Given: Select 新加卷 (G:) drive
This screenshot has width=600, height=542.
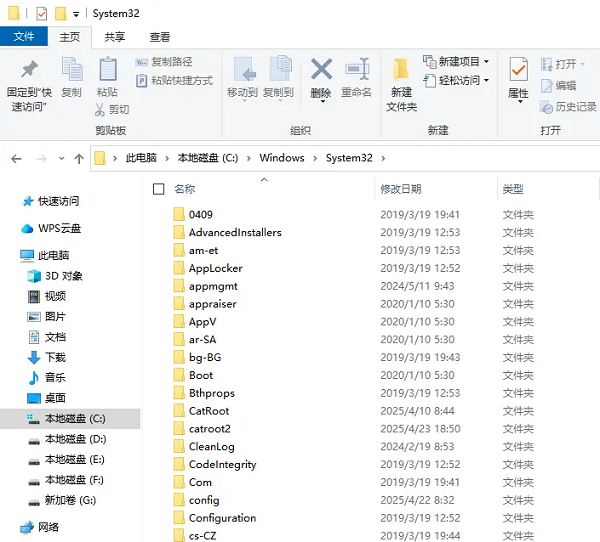Looking at the screenshot, I should click(x=62, y=500).
